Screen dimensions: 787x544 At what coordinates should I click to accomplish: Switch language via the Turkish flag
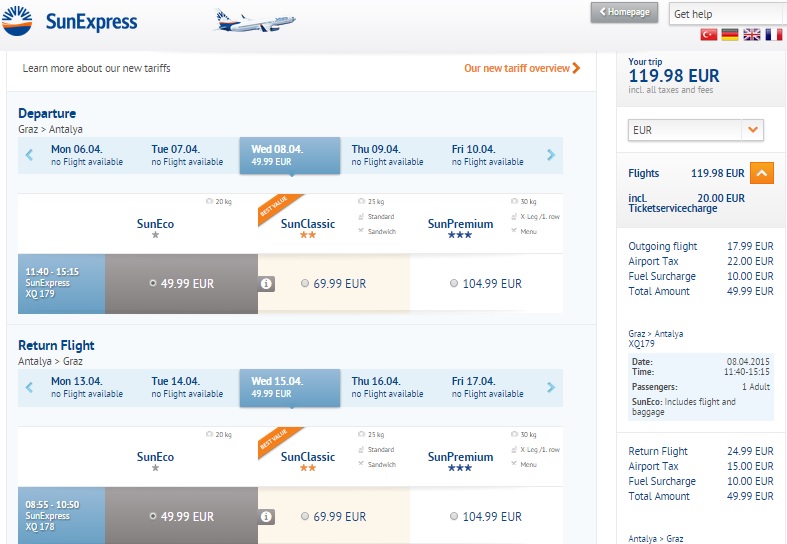tap(709, 35)
